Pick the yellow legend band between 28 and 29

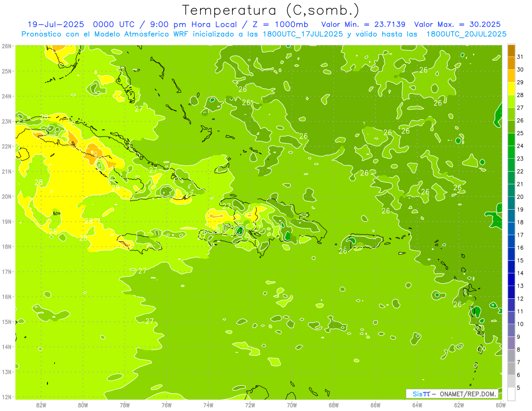[x=511, y=89]
